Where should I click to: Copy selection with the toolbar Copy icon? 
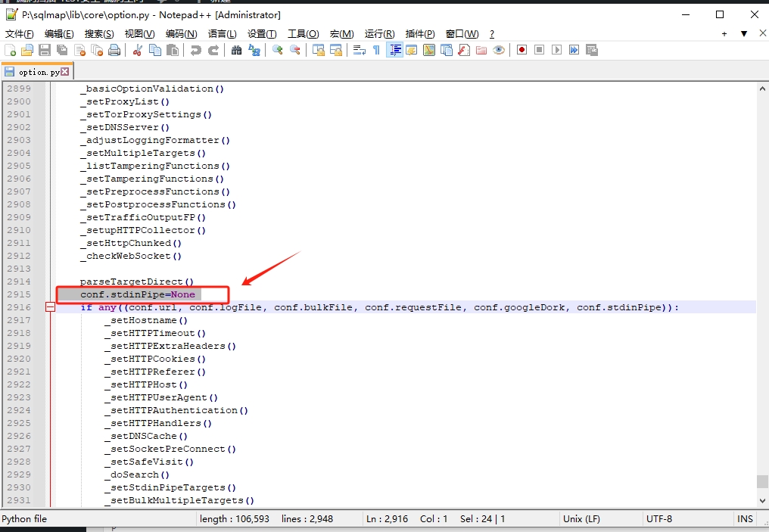pyautogui.click(x=155, y=50)
